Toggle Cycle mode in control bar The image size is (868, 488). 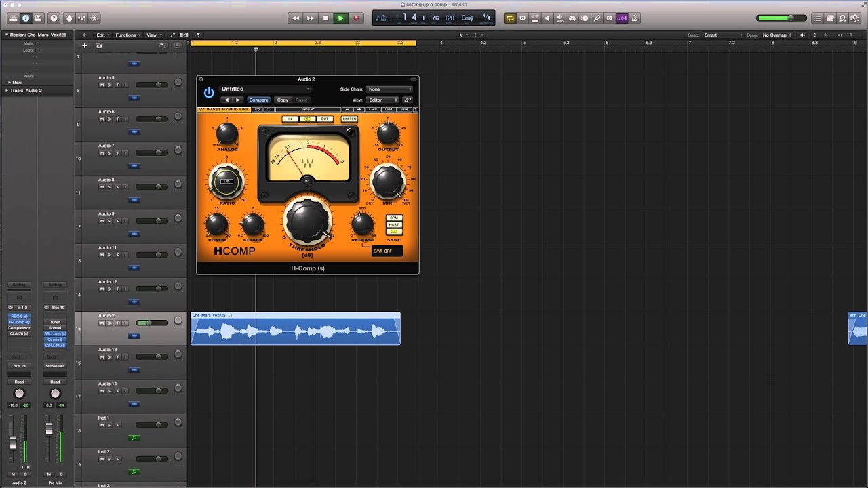coord(509,18)
